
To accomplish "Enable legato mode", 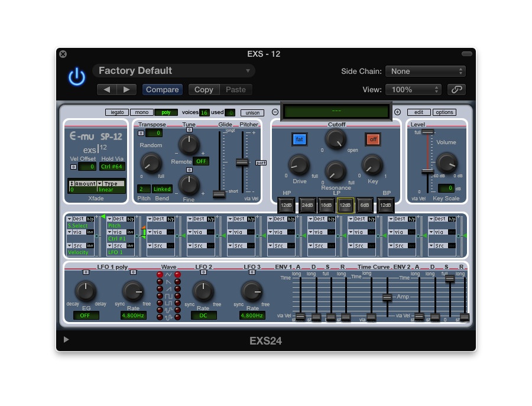I will coord(117,112).
